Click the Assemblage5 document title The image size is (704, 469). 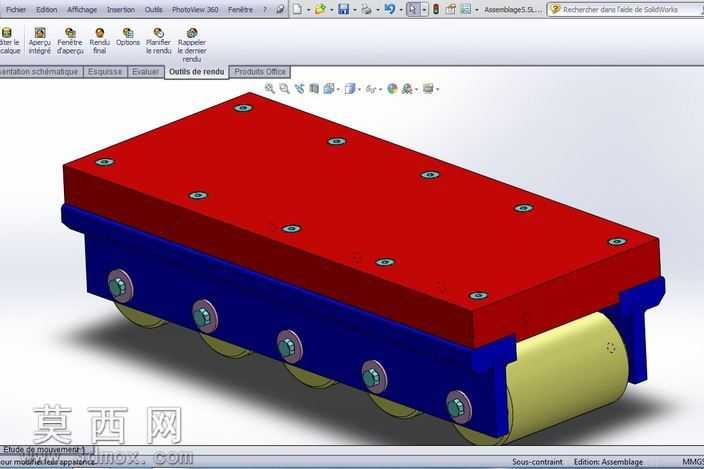click(513, 9)
